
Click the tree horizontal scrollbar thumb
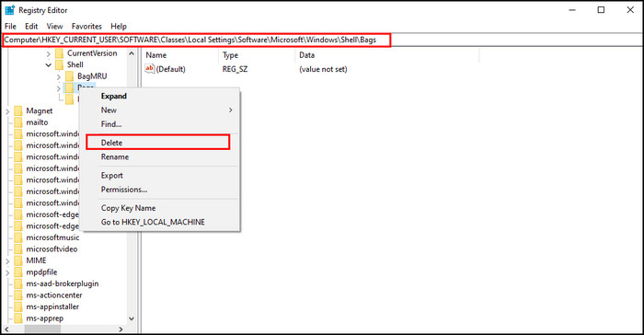tap(42, 329)
